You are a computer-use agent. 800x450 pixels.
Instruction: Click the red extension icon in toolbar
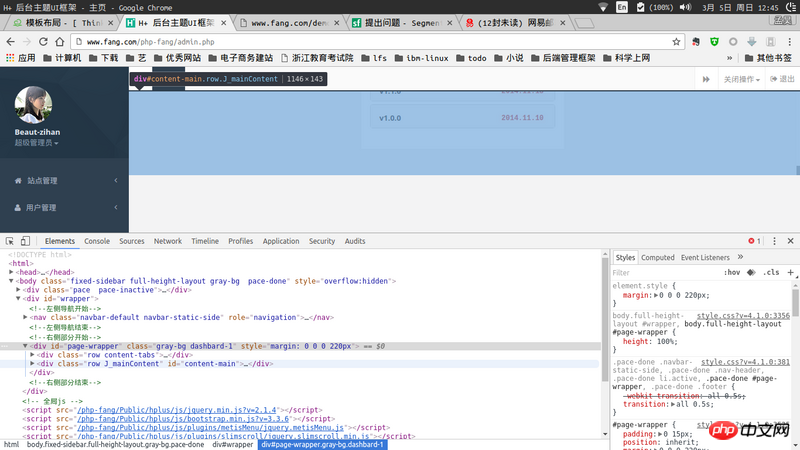pos(696,42)
